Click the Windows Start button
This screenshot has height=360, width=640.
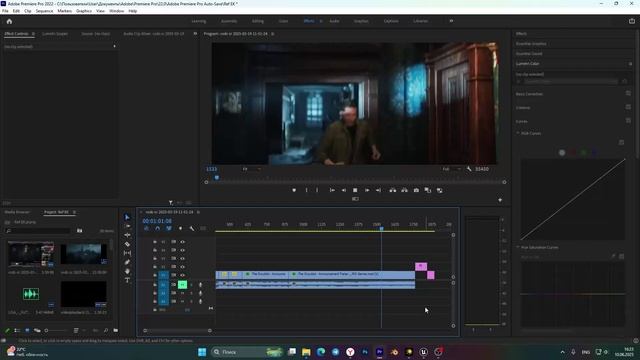202,352
